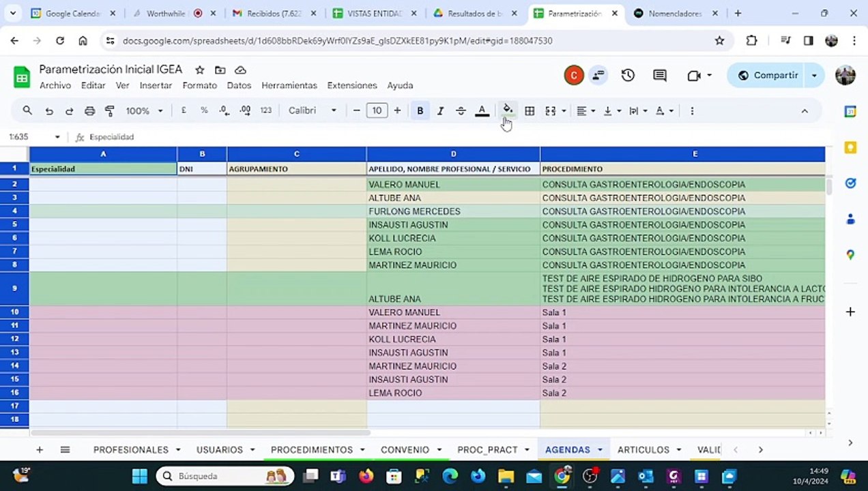Open the comments panel
The height and width of the screenshot is (491, 868).
click(x=659, y=76)
